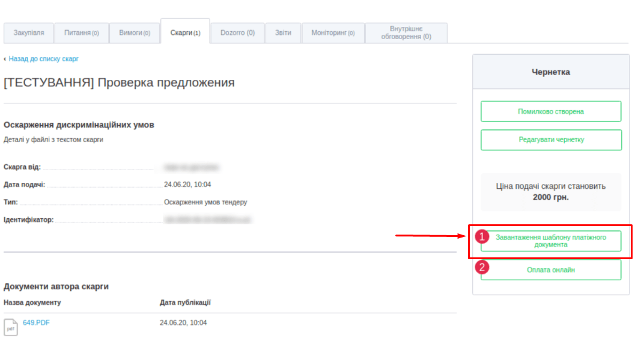The width and height of the screenshot is (644, 356).
Task: Select the Внутрішнє обговорення (0) tab
Action: [406, 33]
